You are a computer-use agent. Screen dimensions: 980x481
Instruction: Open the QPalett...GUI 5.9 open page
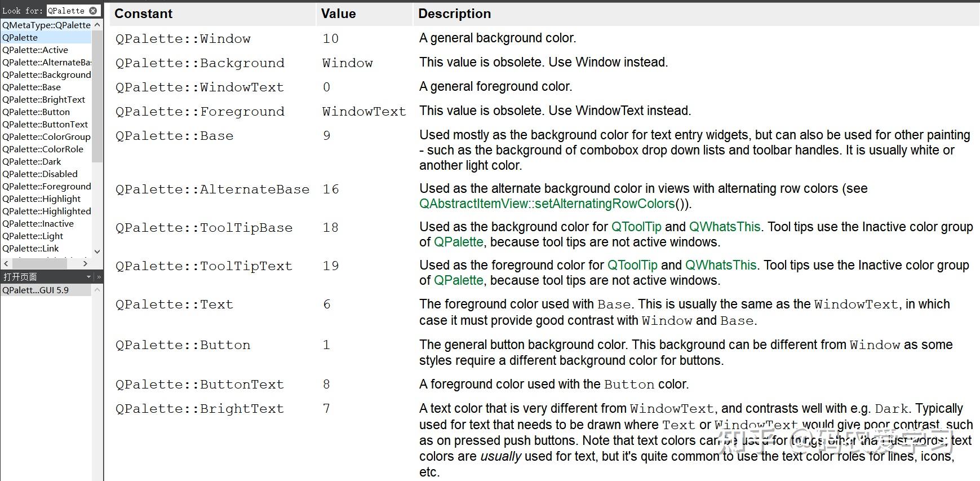36,290
